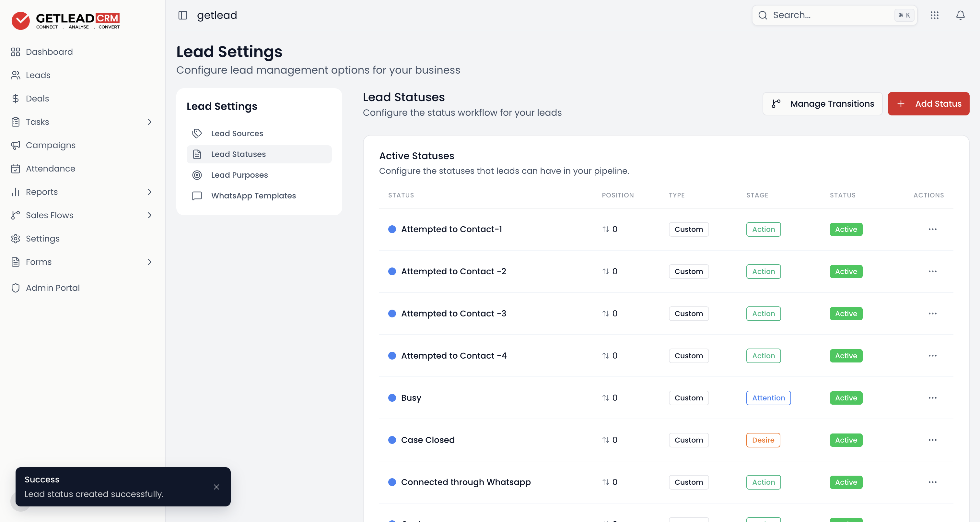This screenshot has width=980, height=522.
Task: Expand the Sales Flows section
Action: (x=149, y=215)
